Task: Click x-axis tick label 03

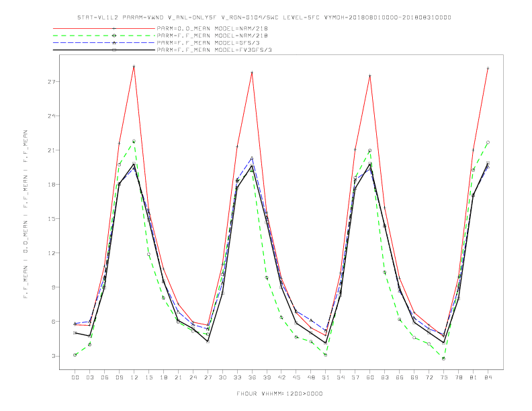Action: click(x=89, y=377)
